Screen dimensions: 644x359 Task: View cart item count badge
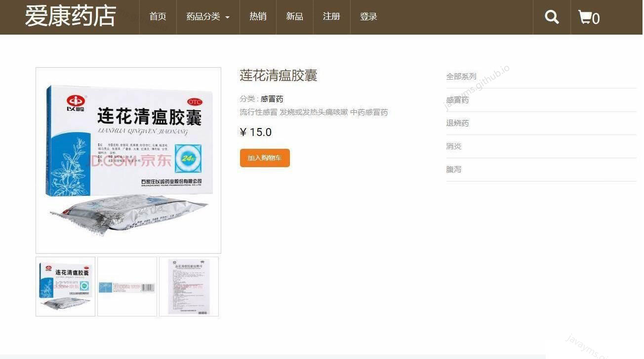pyautogui.click(x=597, y=19)
